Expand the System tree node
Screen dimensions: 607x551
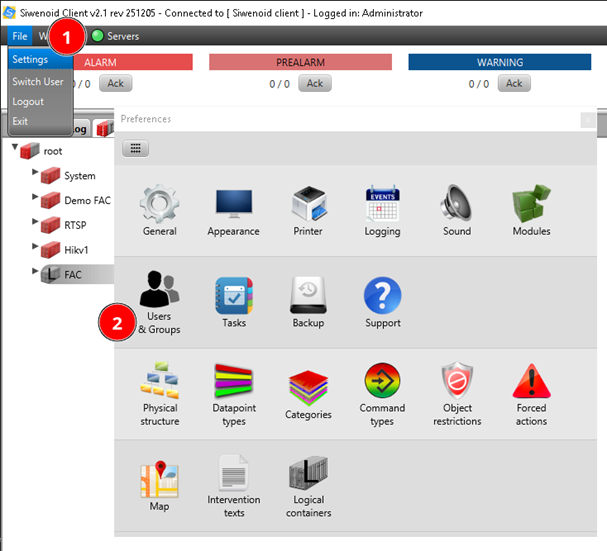point(36,174)
